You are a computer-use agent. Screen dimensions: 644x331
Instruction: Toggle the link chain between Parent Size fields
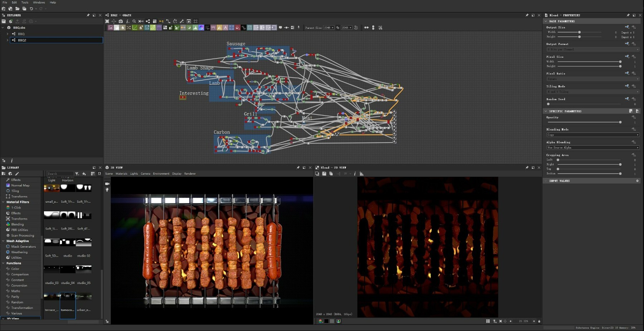(338, 28)
